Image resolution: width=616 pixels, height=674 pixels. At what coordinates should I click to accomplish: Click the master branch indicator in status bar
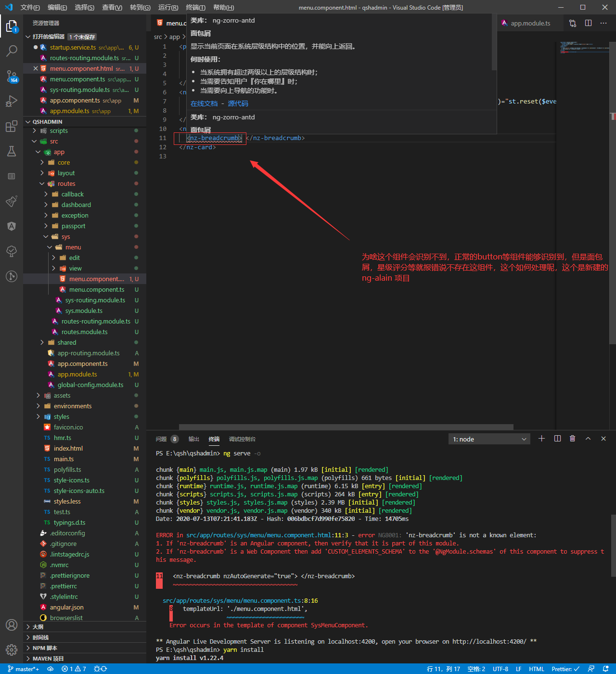(x=23, y=669)
